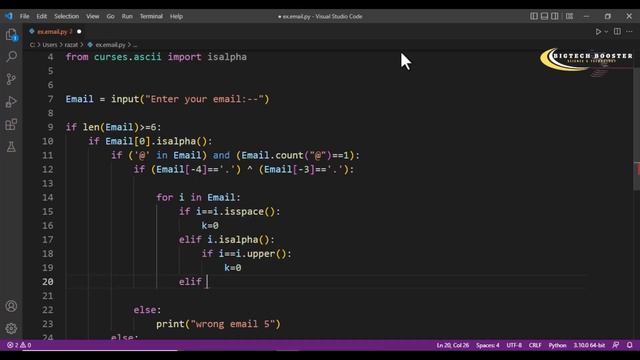Screen dimensions: 640x360
Task: Run the Python file with play button
Action: pyautogui.click(x=598, y=31)
